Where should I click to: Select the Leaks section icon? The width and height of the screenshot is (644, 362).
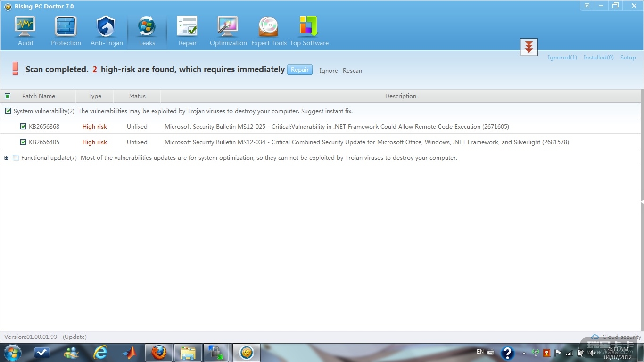point(147,31)
